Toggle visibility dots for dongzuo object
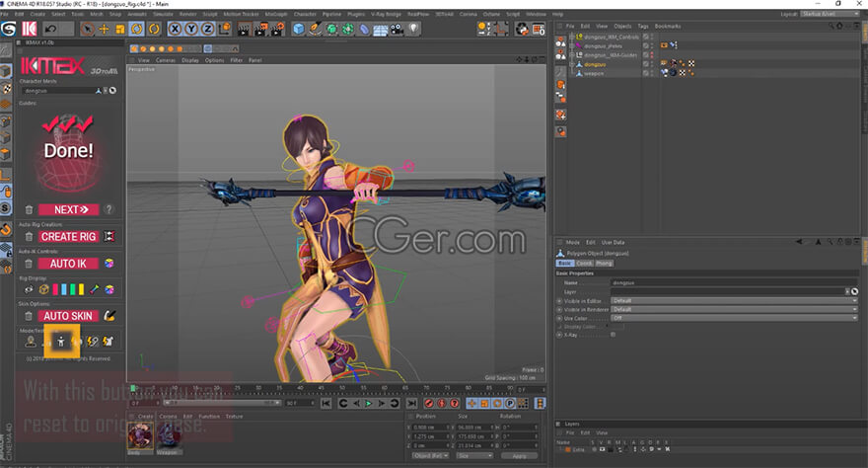Screen dimensions: 868x468 (652, 64)
